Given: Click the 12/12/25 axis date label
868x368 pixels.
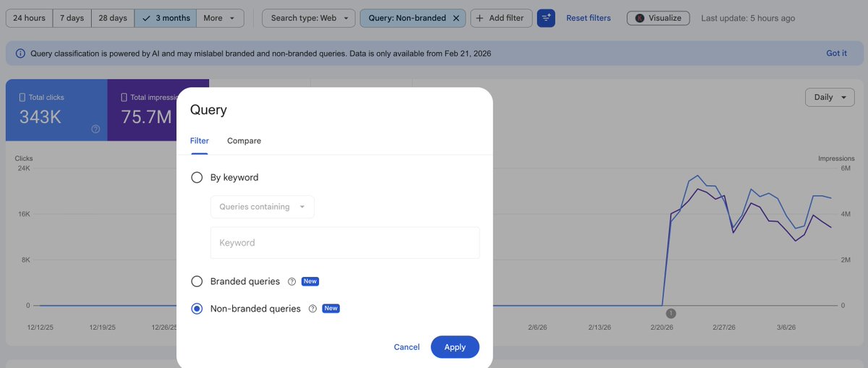Looking at the screenshot, I should (x=41, y=327).
